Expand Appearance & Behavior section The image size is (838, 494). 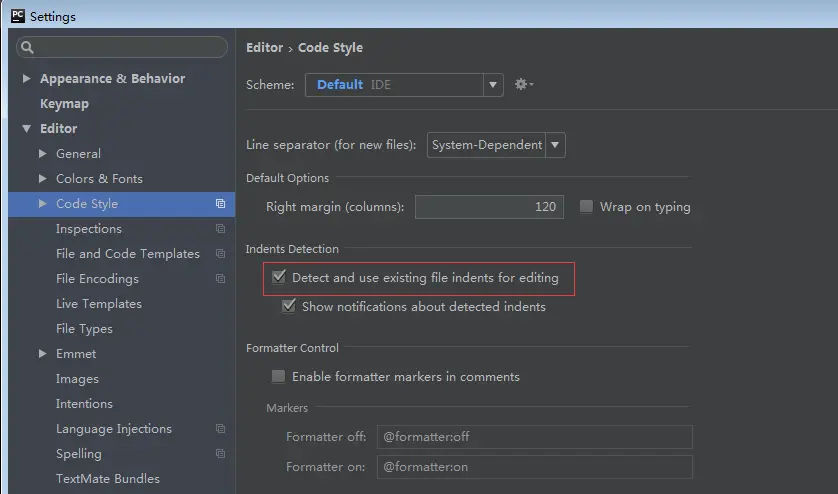pyautogui.click(x=26, y=79)
